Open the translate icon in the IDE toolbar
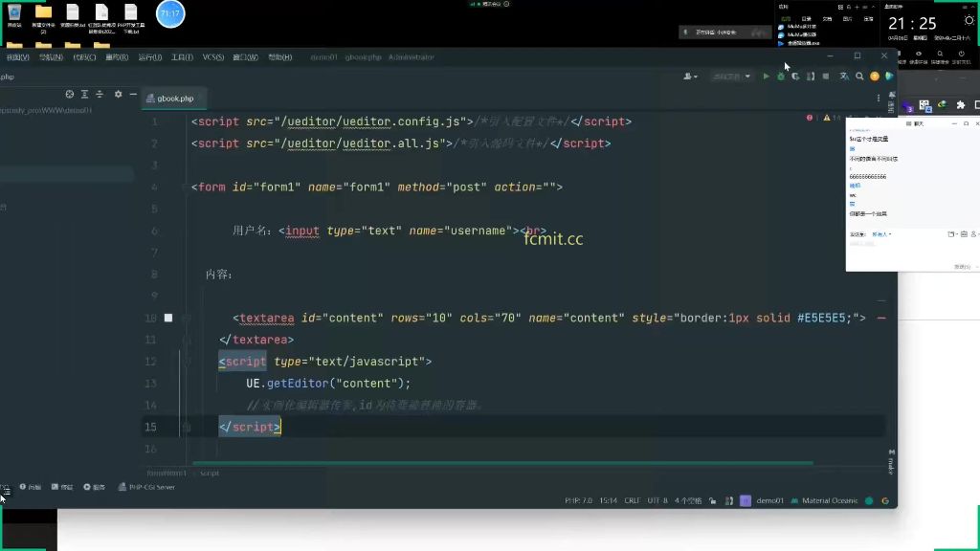 pyautogui.click(x=844, y=77)
